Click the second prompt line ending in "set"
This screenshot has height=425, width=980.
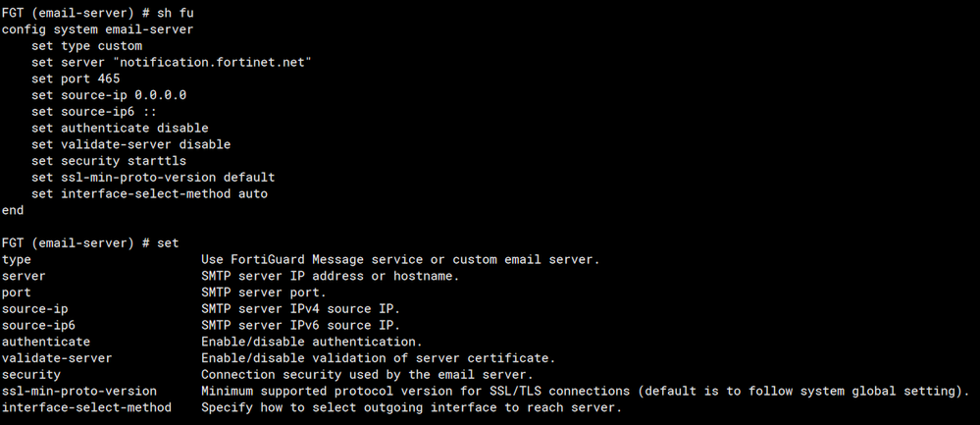coord(90,242)
